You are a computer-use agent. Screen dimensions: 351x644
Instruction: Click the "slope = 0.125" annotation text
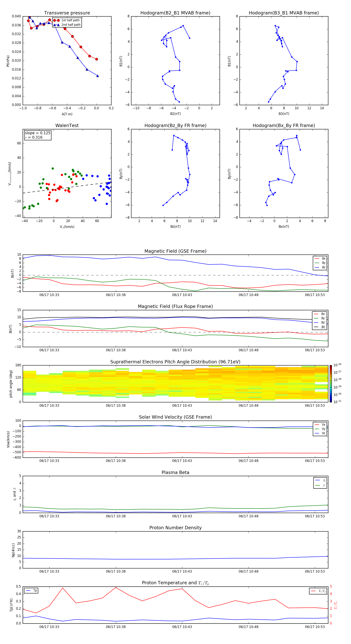coord(38,133)
